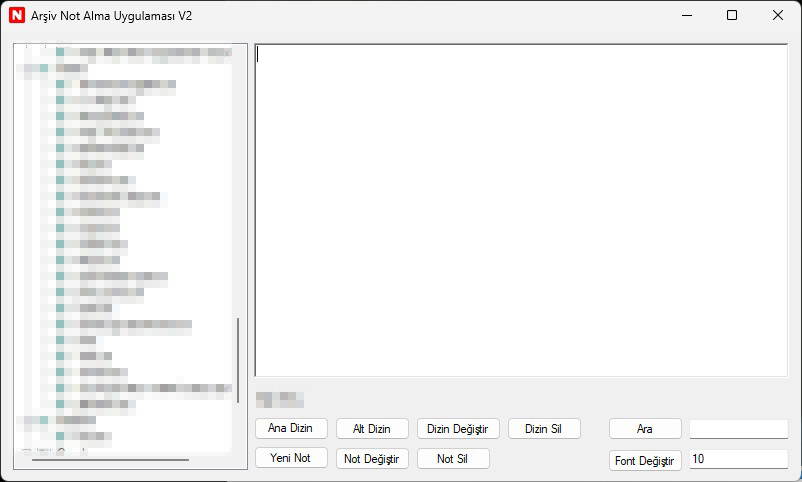Open font dialog via Font Değiştir
The height and width of the screenshot is (482, 802).
tap(645, 460)
